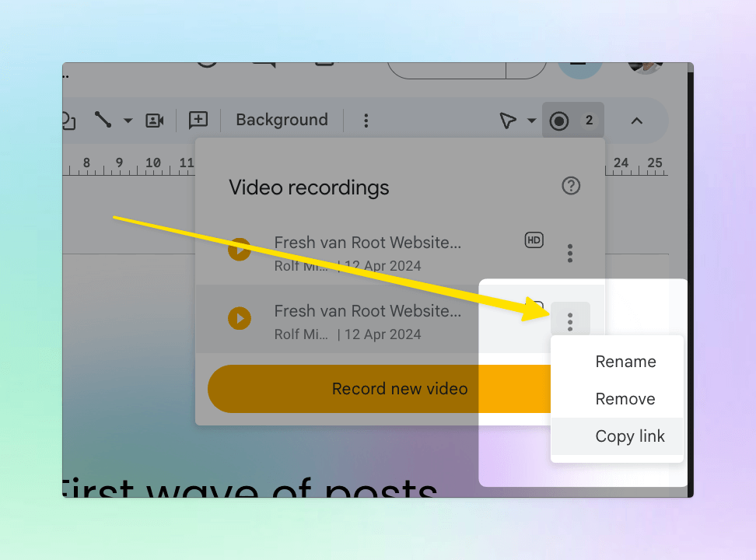Image resolution: width=756 pixels, height=560 pixels.
Task: Collapse the toolbar with the up chevron
Action: pyautogui.click(x=637, y=121)
